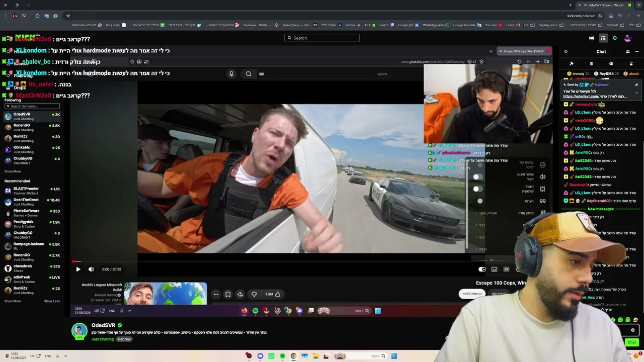644x362 pixels.
Task: Expand Following list with Show More
Action: [13, 171]
